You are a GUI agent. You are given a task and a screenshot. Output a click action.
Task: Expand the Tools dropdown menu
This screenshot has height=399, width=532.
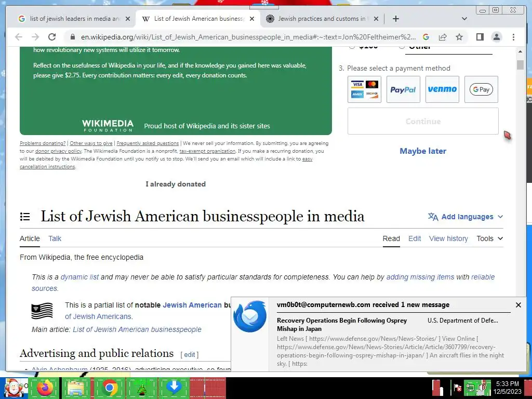pos(489,238)
